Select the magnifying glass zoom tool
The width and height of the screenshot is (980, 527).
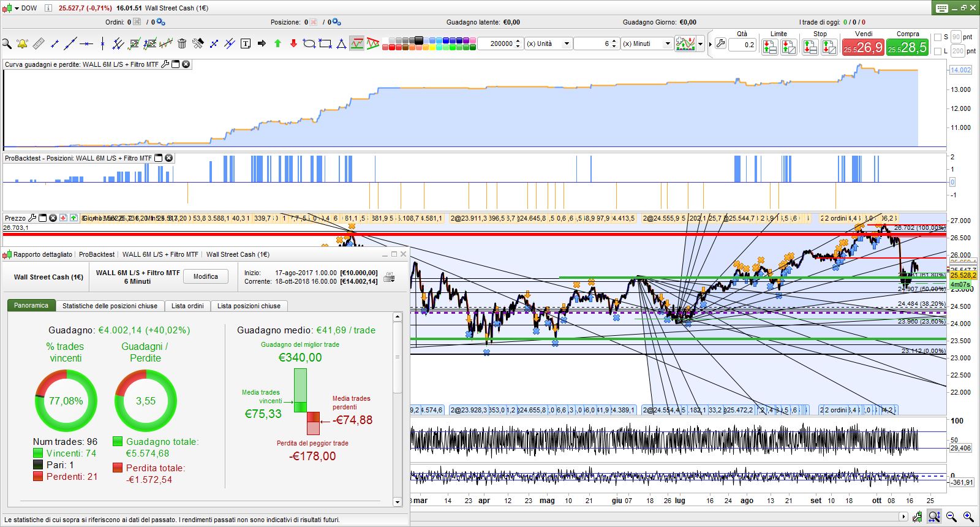pos(7,44)
